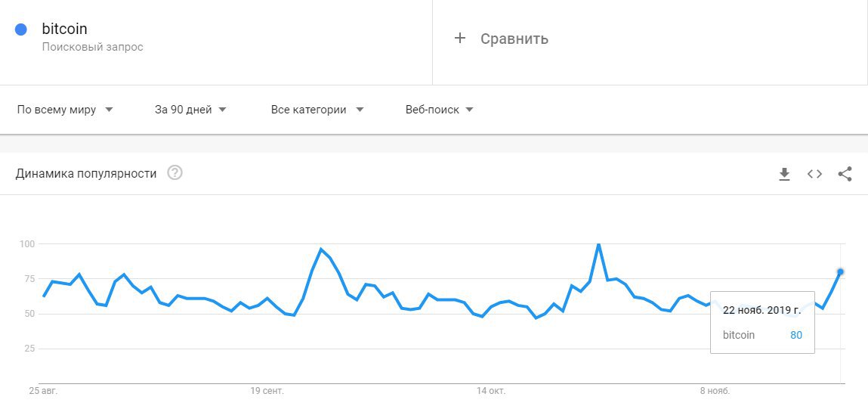Click the Поисковый запрос subtitle

click(92, 47)
